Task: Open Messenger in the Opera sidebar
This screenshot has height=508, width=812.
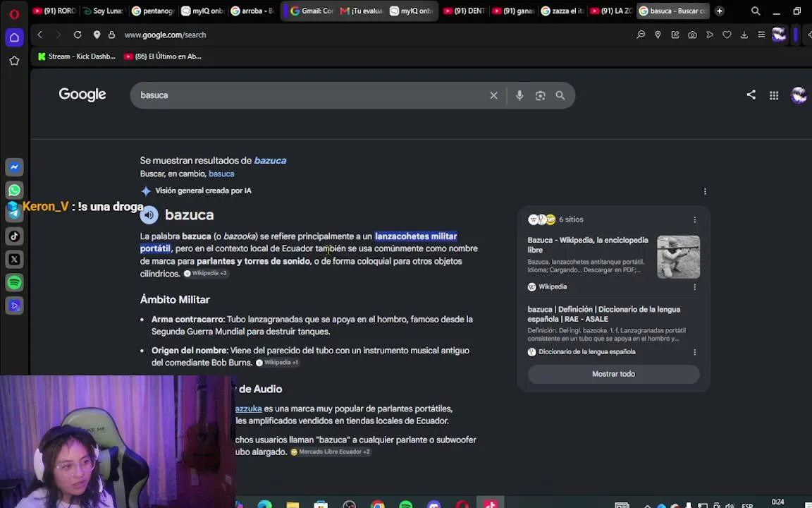Action: click(15, 167)
